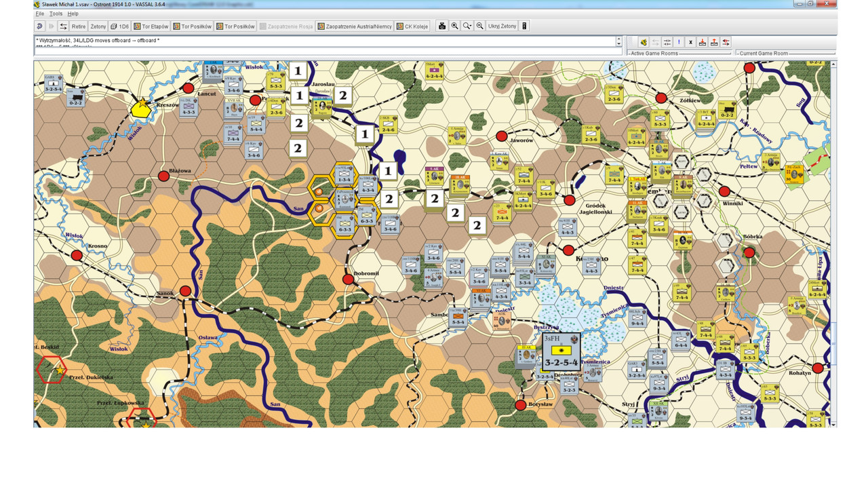Image resolution: width=868 pixels, height=481 pixels.
Task: Click the chat input field below the log
Action: (328, 51)
